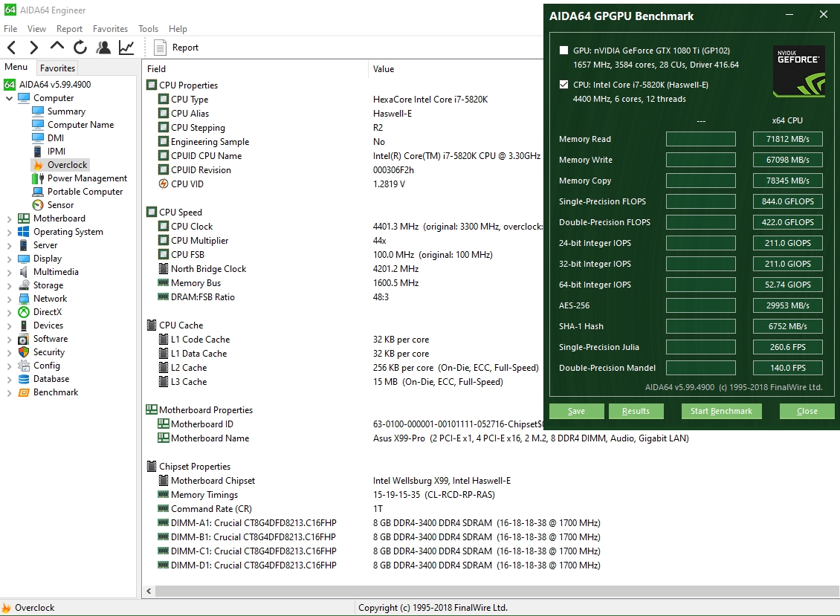
Task: Switch to the Favorites tab
Action: 57,68
